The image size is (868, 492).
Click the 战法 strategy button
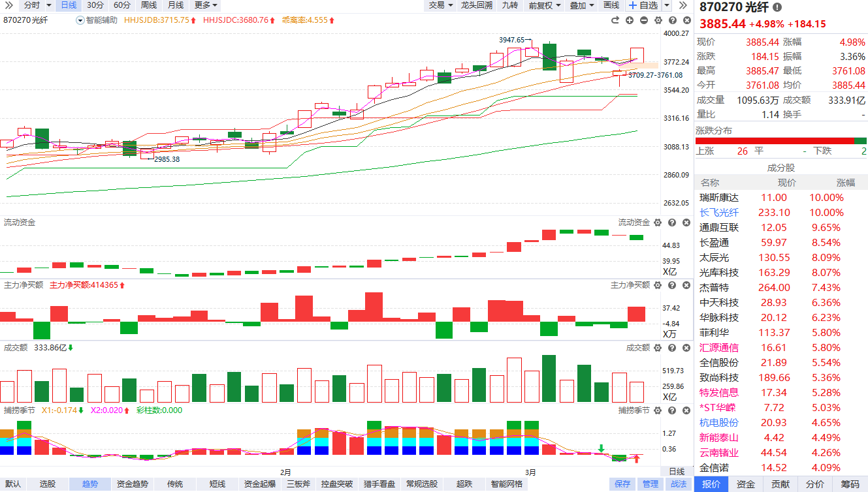(x=679, y=484)
